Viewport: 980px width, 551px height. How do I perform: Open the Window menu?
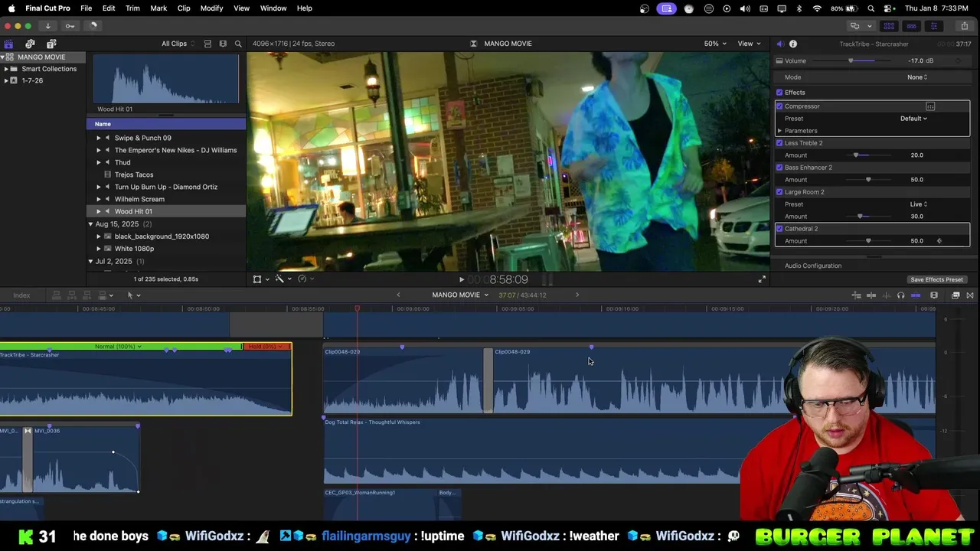tap(273, 8)
